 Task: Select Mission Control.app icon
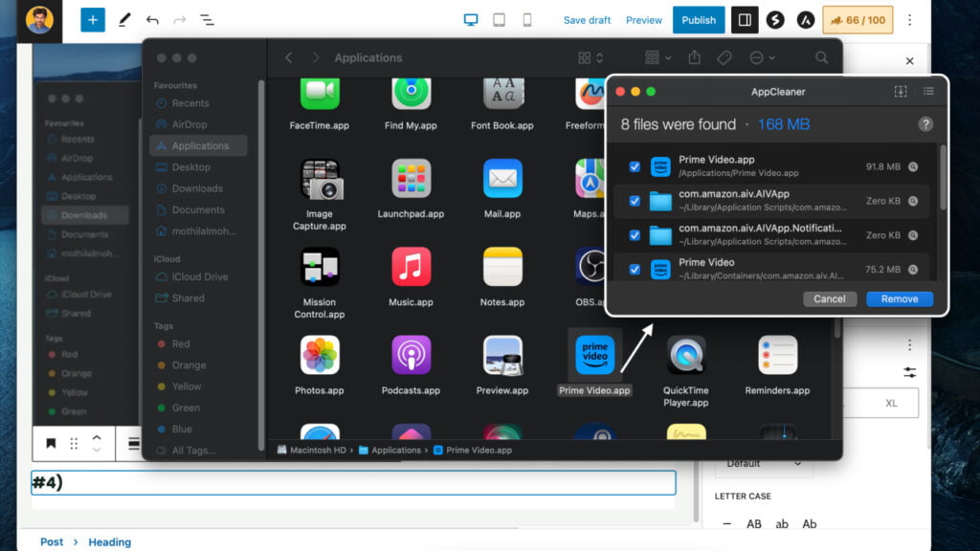(320, 267)
